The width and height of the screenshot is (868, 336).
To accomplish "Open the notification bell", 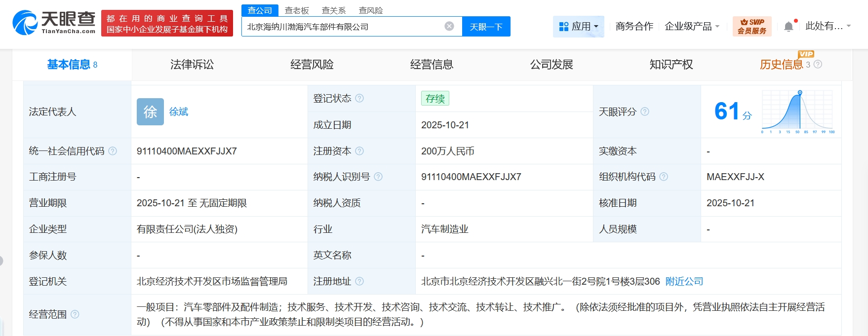I will click(x=789, y=27).
